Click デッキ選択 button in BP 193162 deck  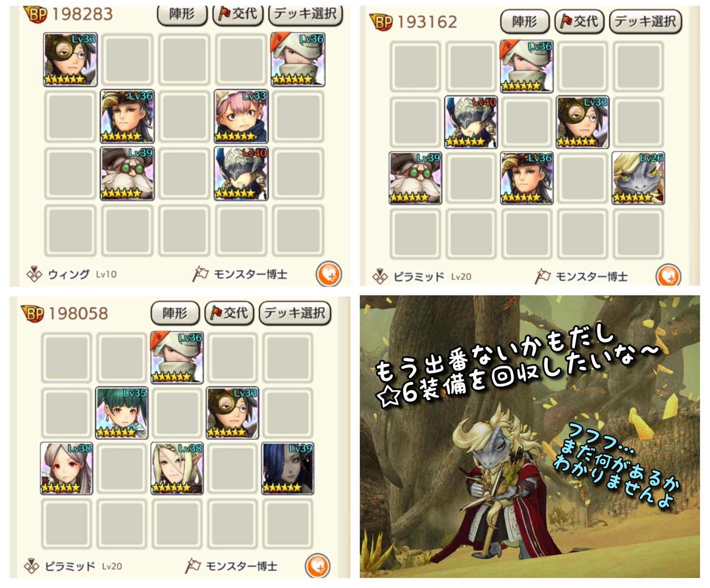pyautogui.click(x=646, y=21)
